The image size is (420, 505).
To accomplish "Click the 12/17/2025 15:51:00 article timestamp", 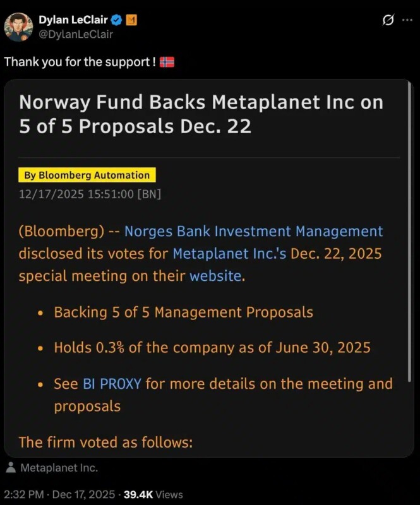I will point(90,193).
